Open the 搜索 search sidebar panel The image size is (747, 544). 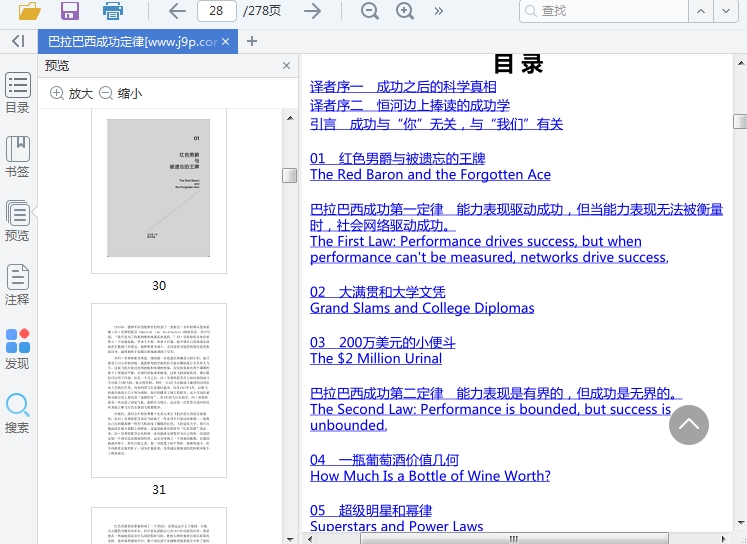pyautogui.click(x=17, y=413)
